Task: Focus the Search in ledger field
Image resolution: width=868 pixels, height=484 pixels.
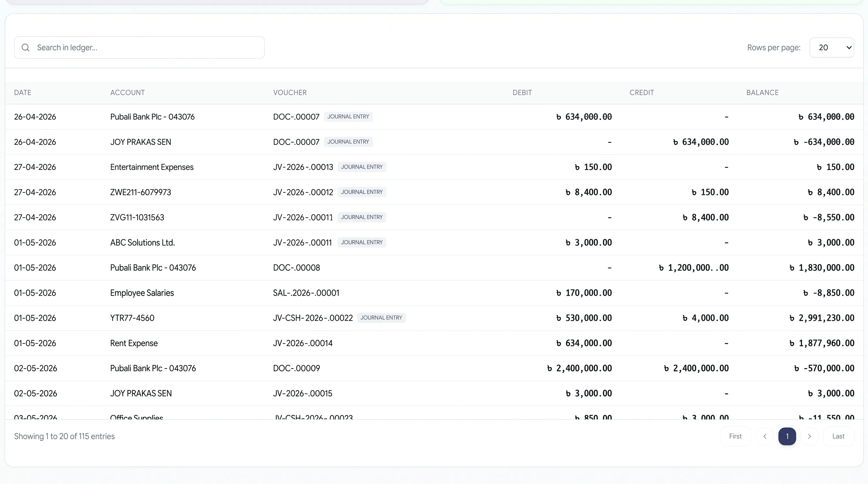Action: (x=139, y=48)
